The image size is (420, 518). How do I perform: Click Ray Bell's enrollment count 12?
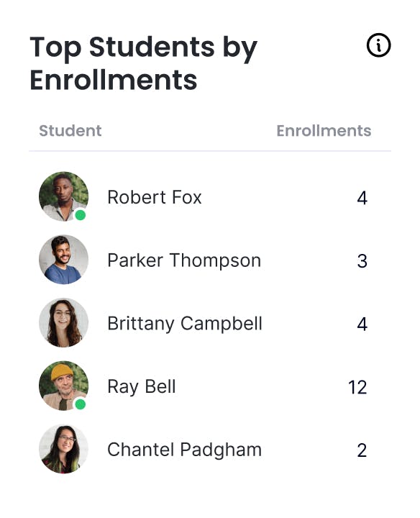tap(357, 387)
